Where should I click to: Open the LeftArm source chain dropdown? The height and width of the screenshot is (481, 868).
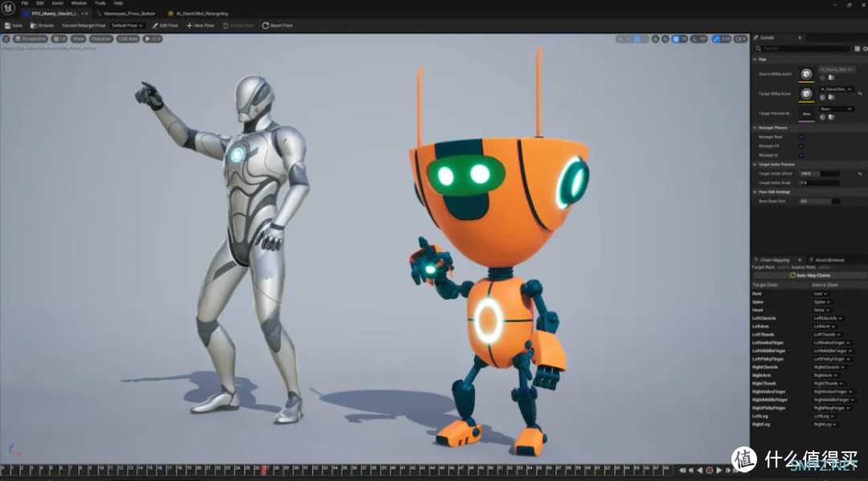pos(825,326)
